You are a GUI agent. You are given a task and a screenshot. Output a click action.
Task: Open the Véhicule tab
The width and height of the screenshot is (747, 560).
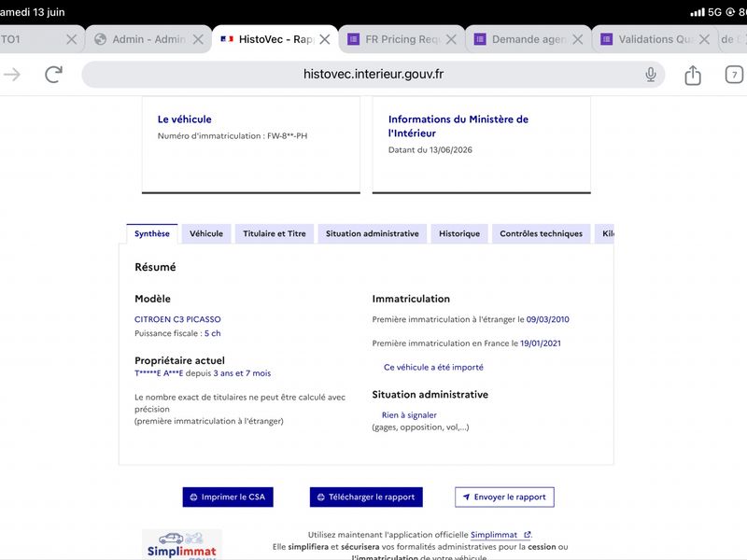[206, 234]
